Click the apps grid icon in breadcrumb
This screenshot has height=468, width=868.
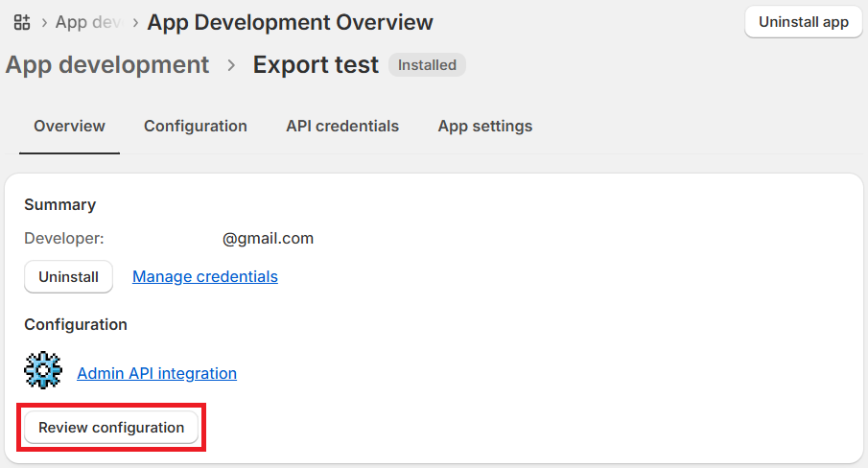pyautogui.click(x=22, y=22)
